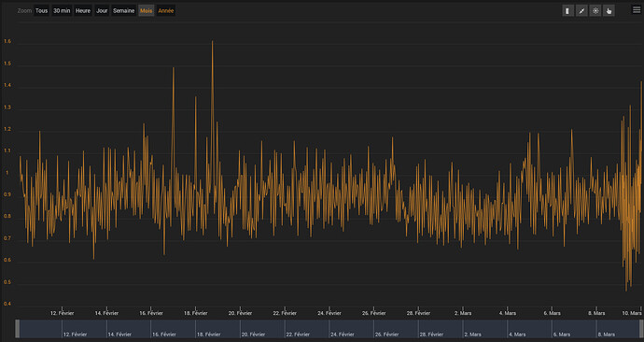Open the hamburger chart menu

click(x=637, y=10)
